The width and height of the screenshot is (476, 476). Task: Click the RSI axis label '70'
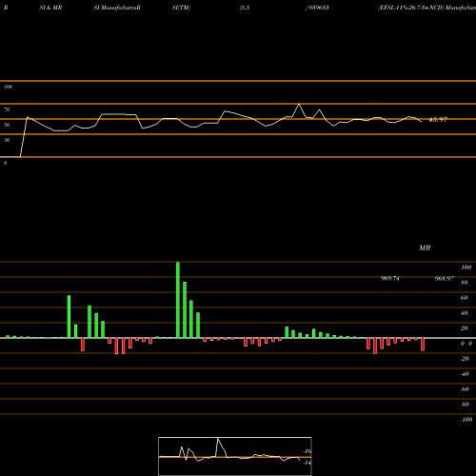tap(7, 109)
